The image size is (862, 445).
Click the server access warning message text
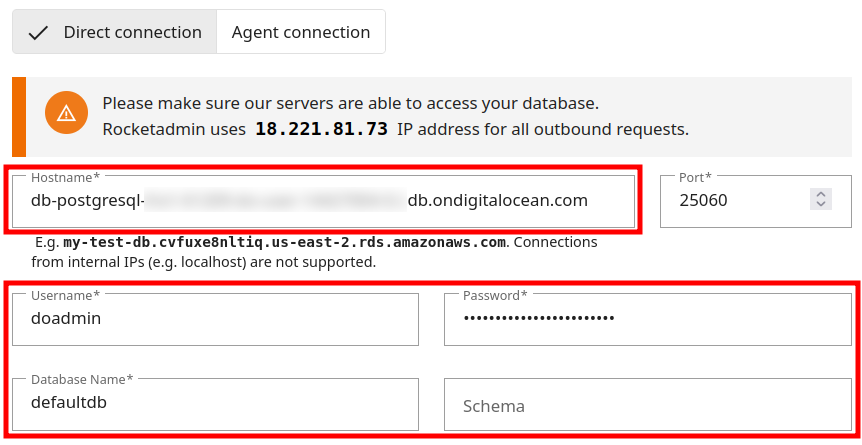coord(350,103)
